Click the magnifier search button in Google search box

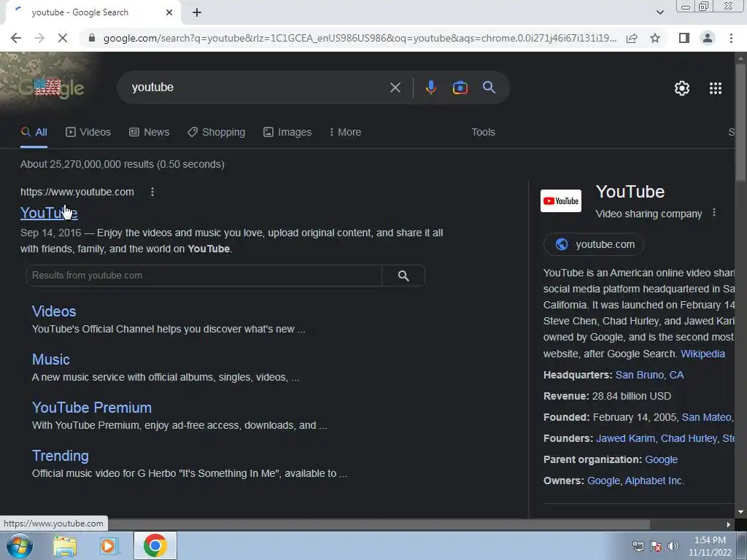click(x=489, y=87)
